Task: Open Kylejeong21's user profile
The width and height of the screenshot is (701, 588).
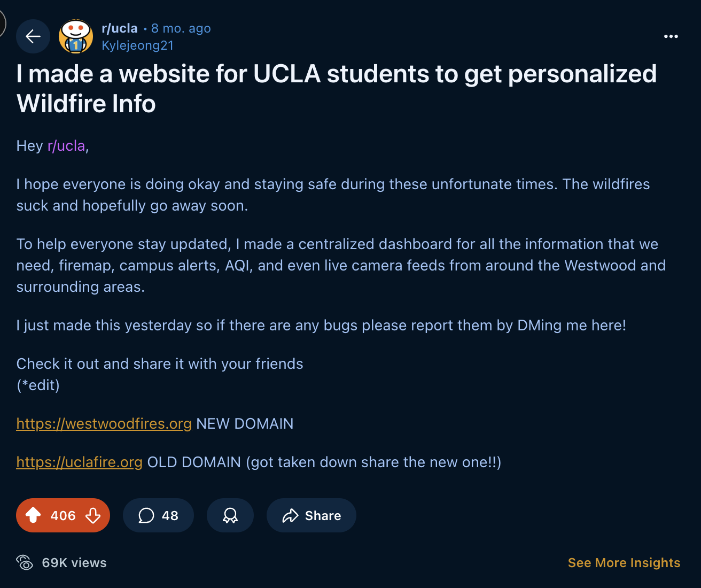Action: [137, 45]
